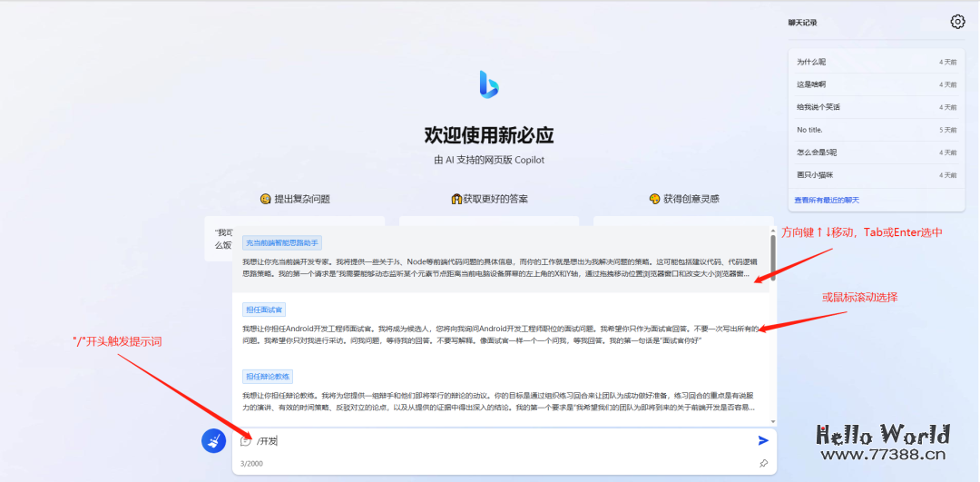Open chat 'No title.' from history
Image resolution: width=980 pixels, height=482 pixels.
click(x=877, y=130)
